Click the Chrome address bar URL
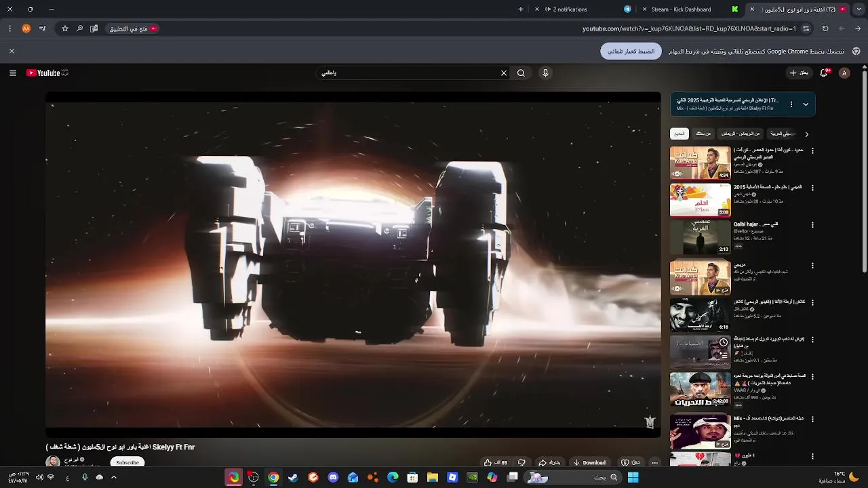868x488 pixels. click(689, 28)
